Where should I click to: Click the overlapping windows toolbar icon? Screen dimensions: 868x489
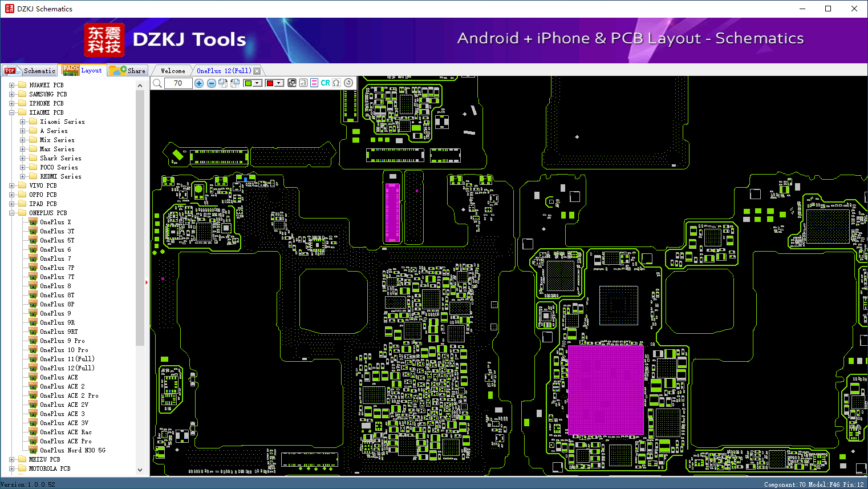[292, 83]
